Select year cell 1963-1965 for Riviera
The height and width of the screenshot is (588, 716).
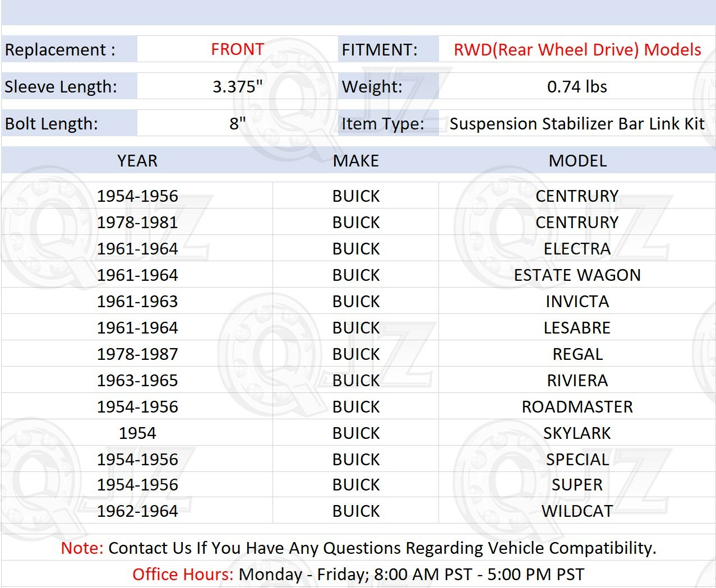pos(137,380)
